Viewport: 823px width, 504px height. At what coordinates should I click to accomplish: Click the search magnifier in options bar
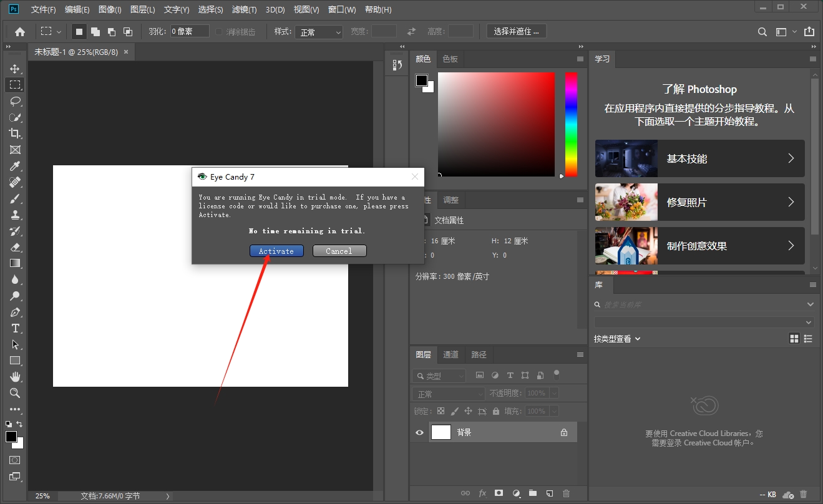(762, 32)
